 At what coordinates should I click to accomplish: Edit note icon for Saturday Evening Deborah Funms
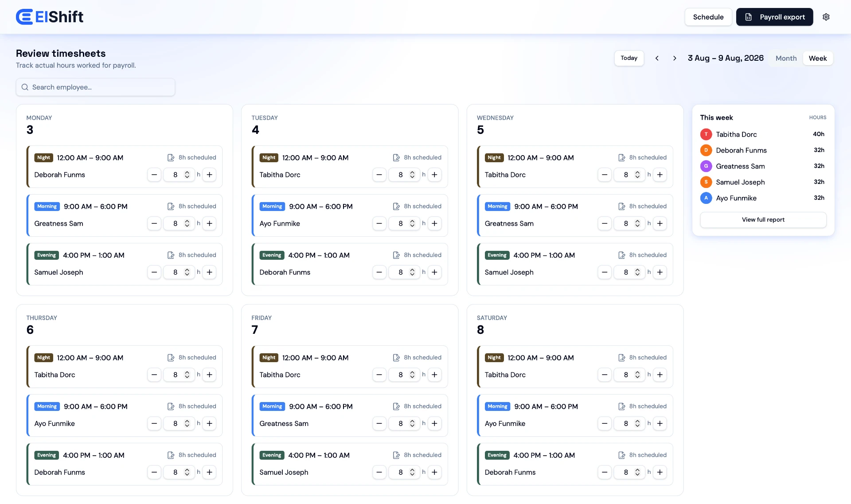coord(621,455)
